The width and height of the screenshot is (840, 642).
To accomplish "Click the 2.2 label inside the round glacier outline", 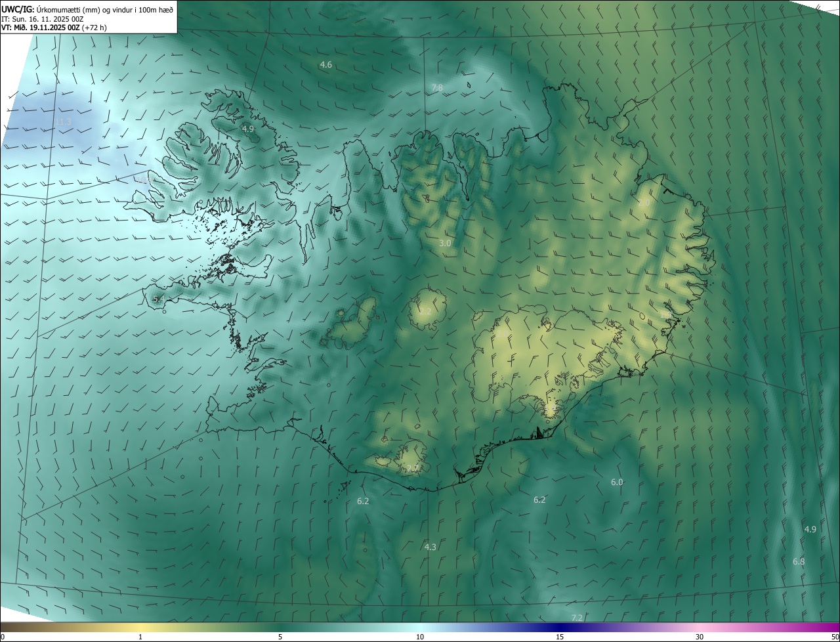I will [x=425, y=311].
